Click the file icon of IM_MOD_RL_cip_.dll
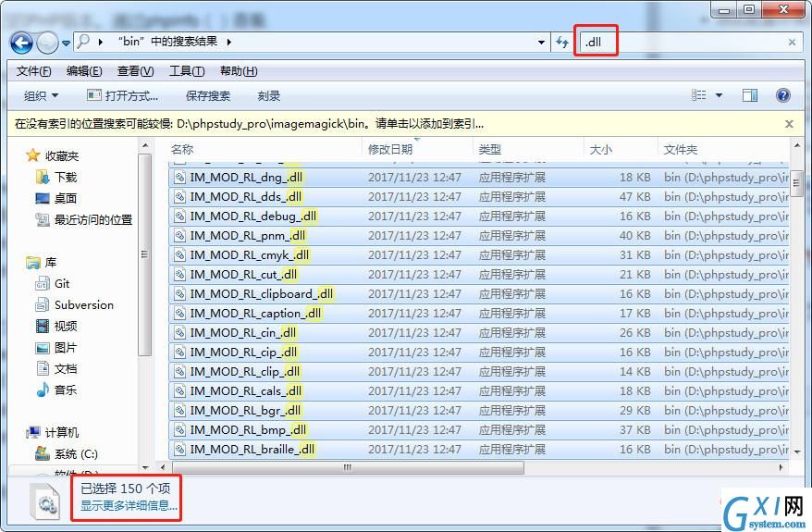Image resolution: width=812 pixels, height=532 pixels. (179, 353)
